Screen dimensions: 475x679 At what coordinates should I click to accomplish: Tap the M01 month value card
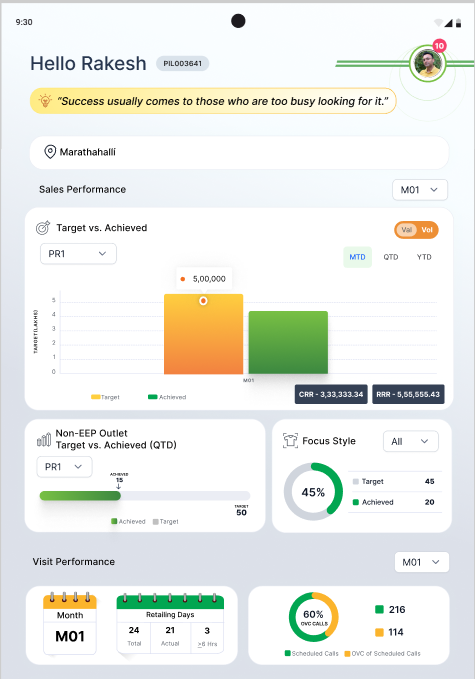(70, 637)
